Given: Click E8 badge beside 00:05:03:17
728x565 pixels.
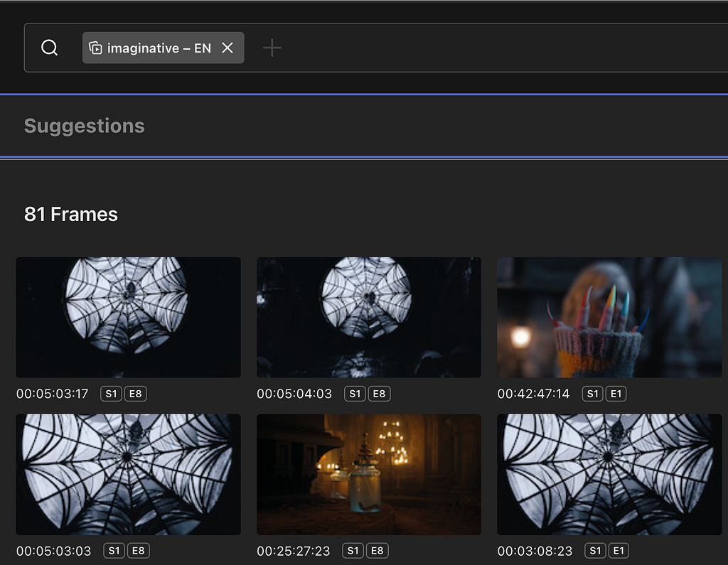Looking at the screenshot, I should 135,394.
